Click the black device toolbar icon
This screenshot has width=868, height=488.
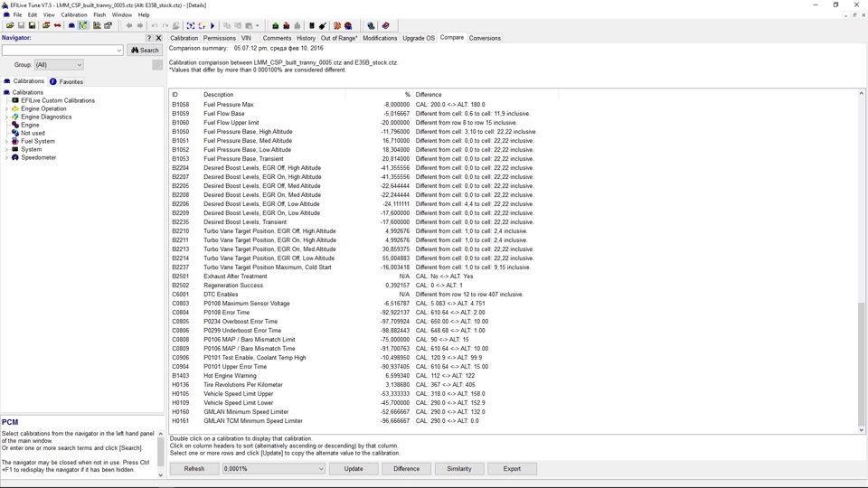pos(312,25)
